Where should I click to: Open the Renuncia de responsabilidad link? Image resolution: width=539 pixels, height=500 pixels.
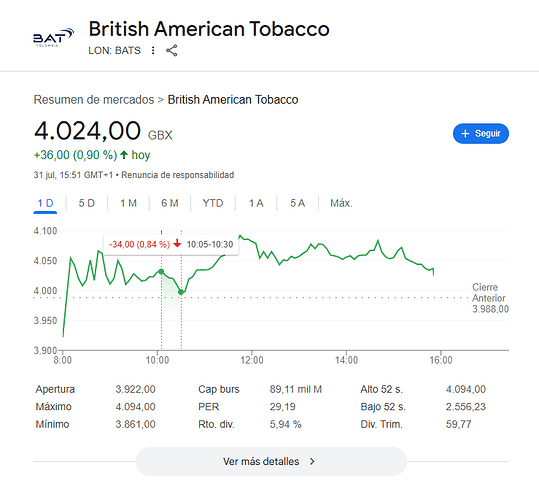[177, 175]
